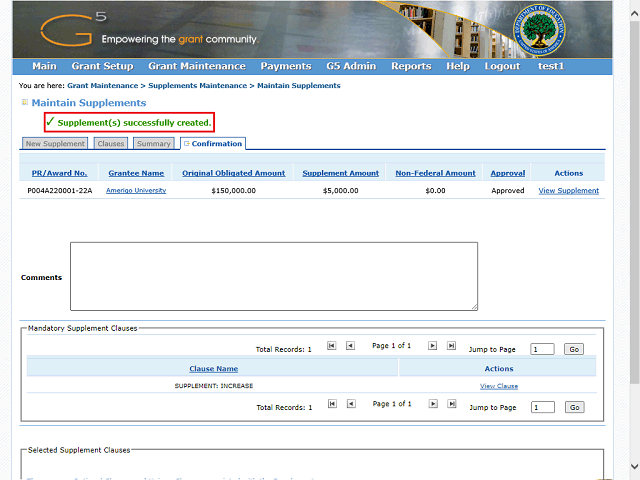640x480 pixels.
Task: Click Supplements Maintenance breadcrumb link
Action: click(198, 86)
